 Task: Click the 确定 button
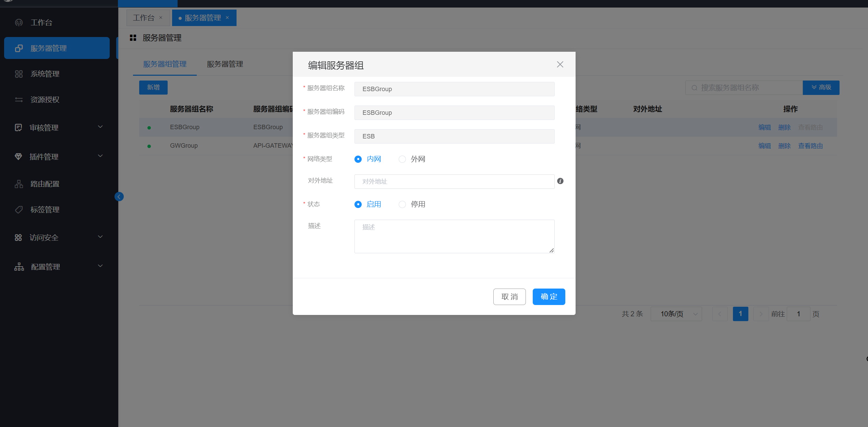[548, 297]
